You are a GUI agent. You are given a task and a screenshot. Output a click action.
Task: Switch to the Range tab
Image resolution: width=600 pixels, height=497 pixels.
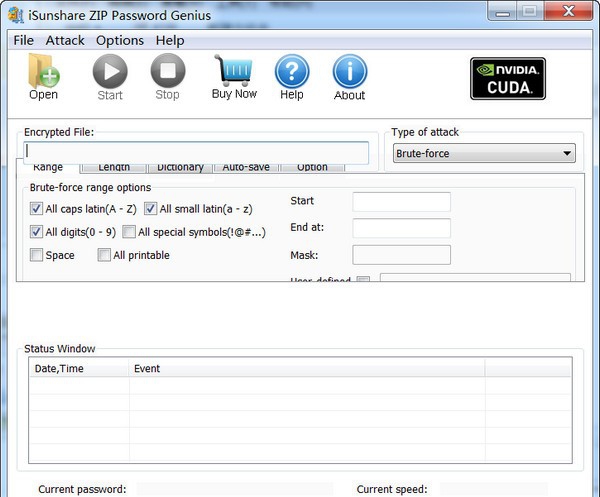coord(48,168)
